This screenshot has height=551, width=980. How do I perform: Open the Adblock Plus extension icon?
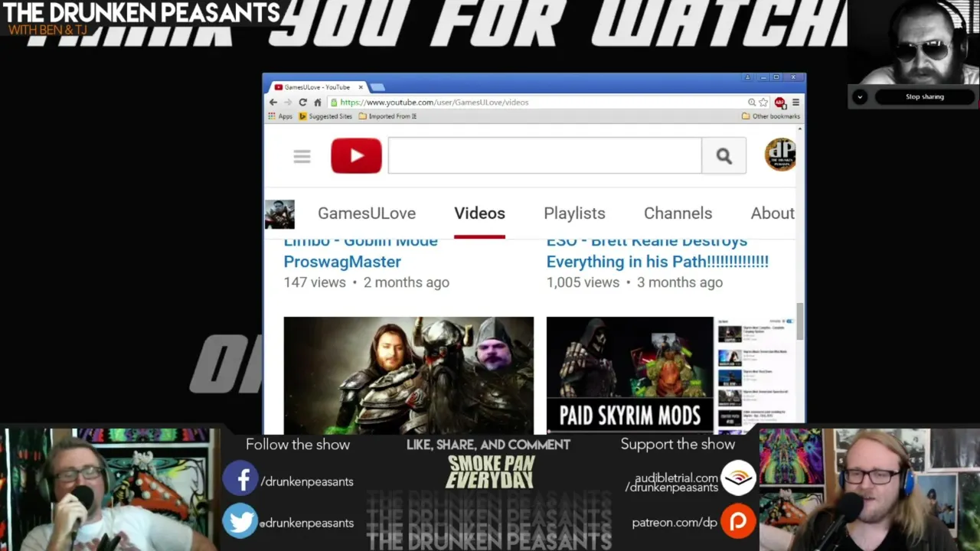click(x=779, y=103)
